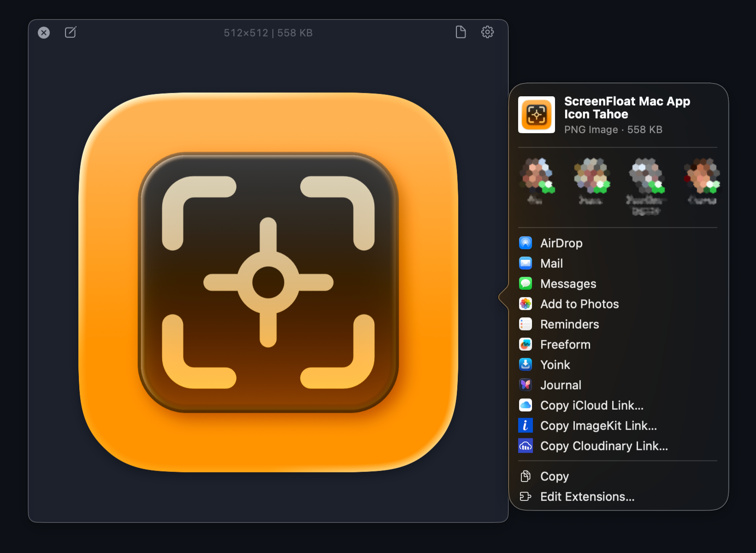The height and width of the screenshot is (553, 756).
Task: Open the settings gear in viewer
Action: (x=487, y=32)
